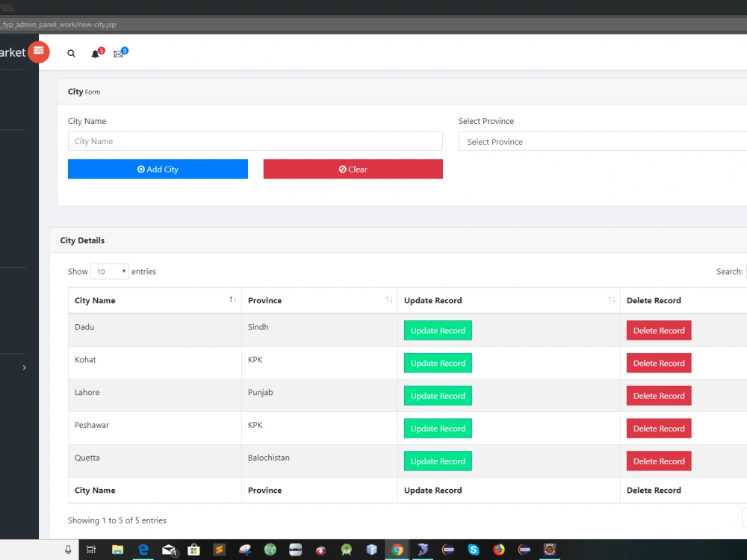This screenshot has width=747, height=560.
Task: Open the green globe taskbar icon
Action: pos(270,550)
